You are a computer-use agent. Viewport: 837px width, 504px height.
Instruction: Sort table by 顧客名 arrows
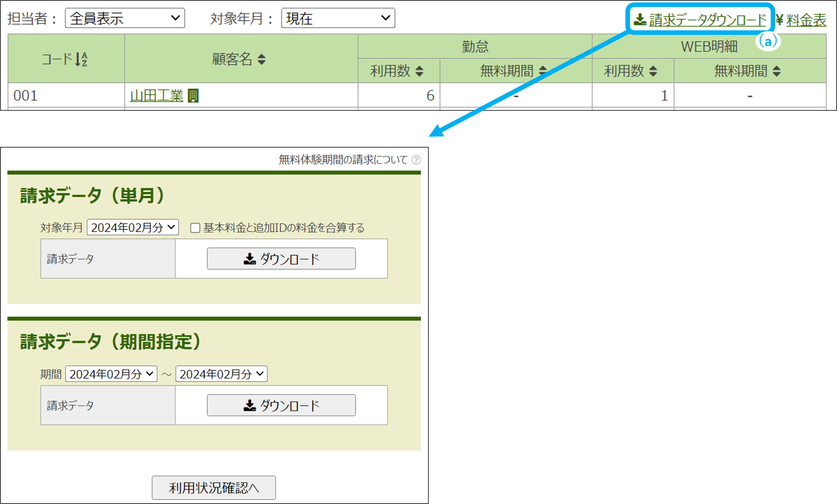(261, 59)
